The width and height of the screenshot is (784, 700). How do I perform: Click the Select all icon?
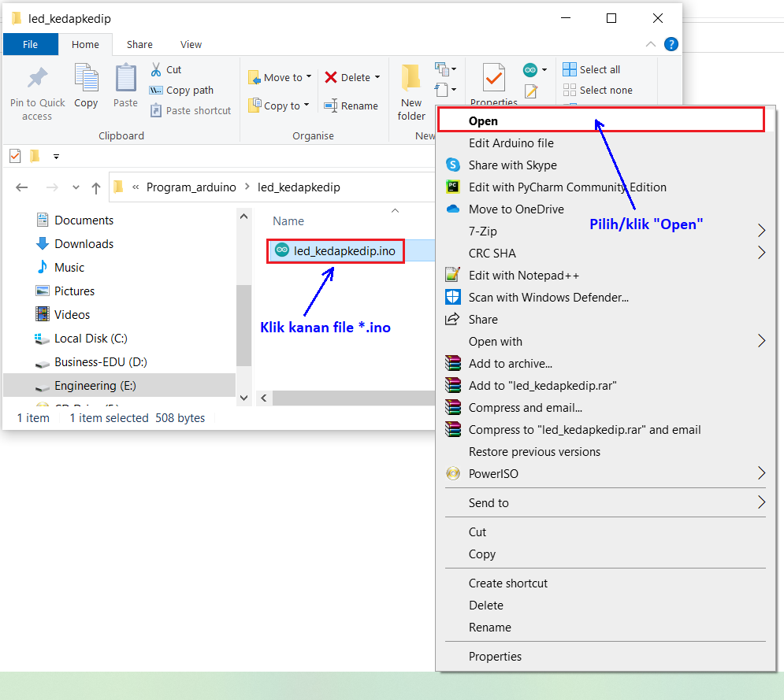click(570, 69)
